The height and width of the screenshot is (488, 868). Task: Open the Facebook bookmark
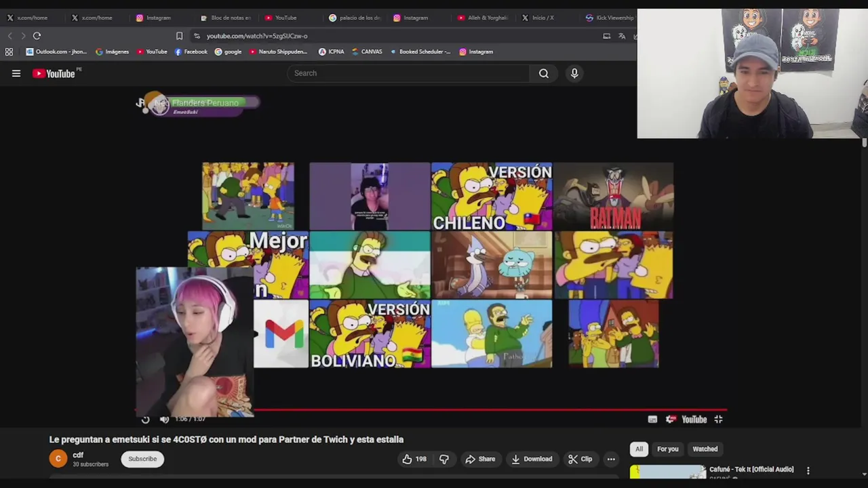[191, 52]
